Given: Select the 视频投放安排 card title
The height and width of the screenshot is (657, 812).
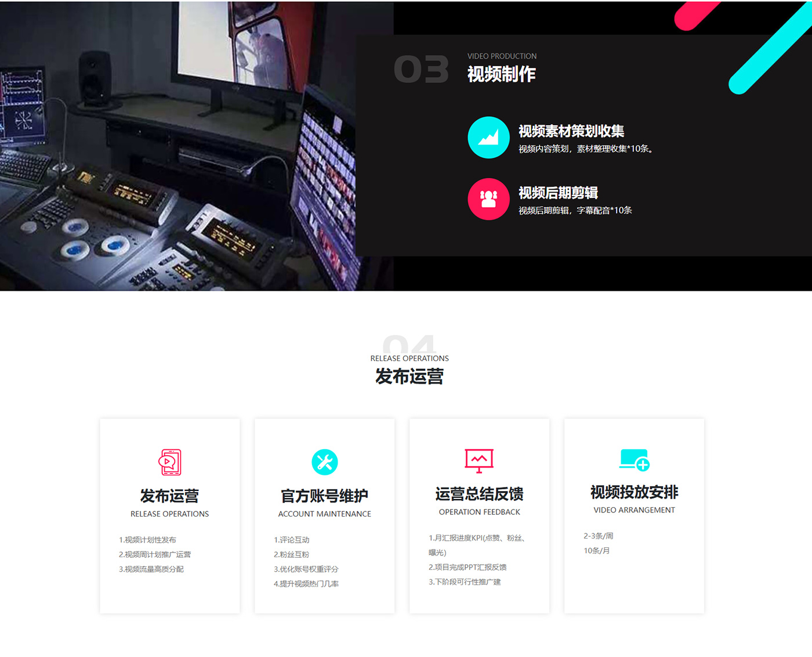Looking at the screenshot, I should point(634,492).
